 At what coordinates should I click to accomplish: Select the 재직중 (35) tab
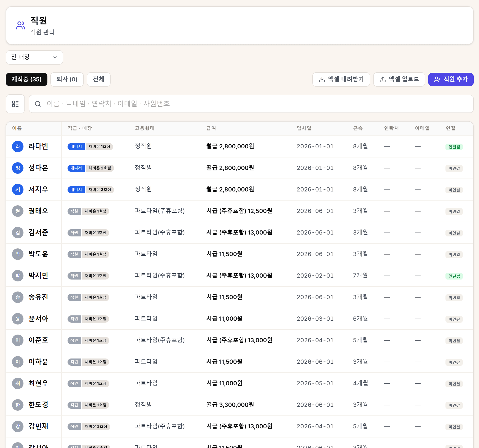tap(27, 79)
